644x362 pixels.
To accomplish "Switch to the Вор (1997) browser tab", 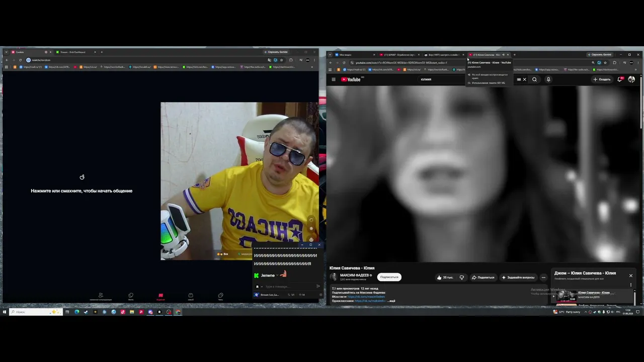I will (x=443, y=54).
